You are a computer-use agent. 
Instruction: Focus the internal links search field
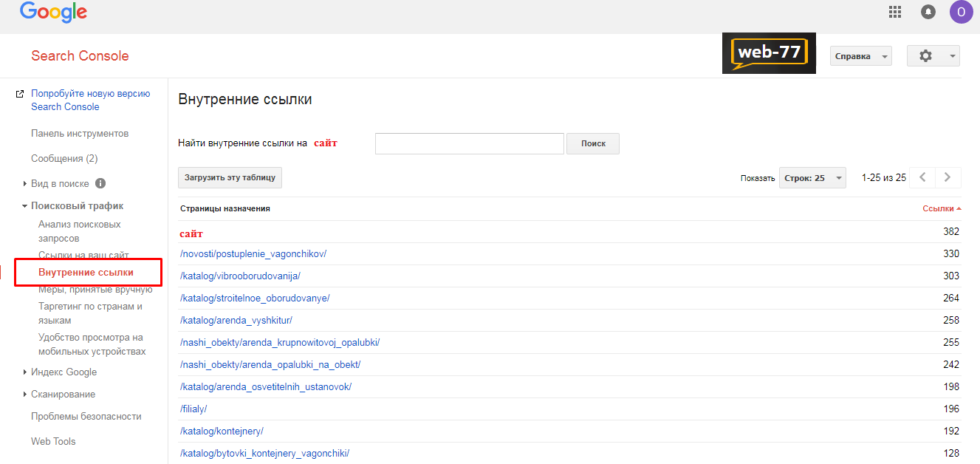pyautogui.click(x=470, y=143)
